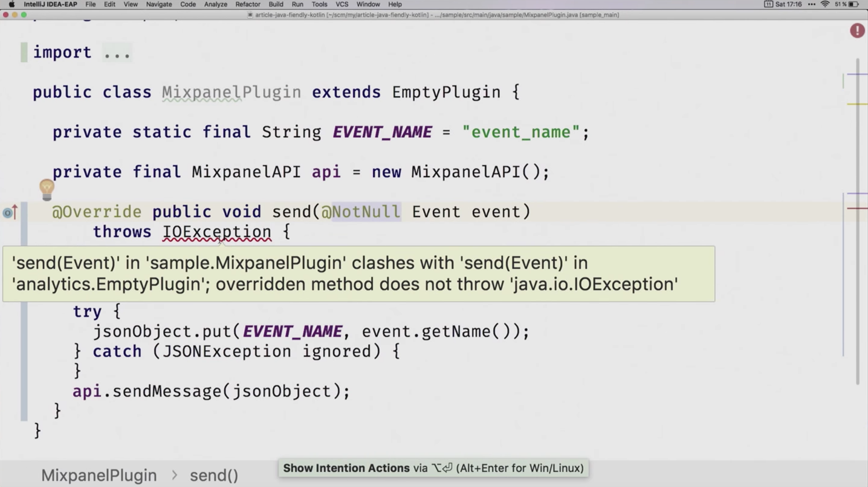Click the error tooltip message
This screenshot has width=868, height=487.
(x=358, y=274)
